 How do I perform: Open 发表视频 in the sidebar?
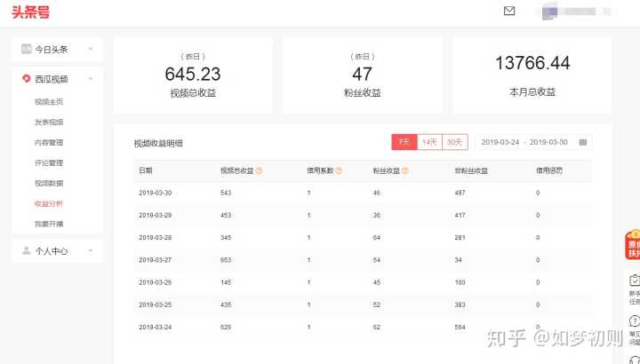[49, 122]
